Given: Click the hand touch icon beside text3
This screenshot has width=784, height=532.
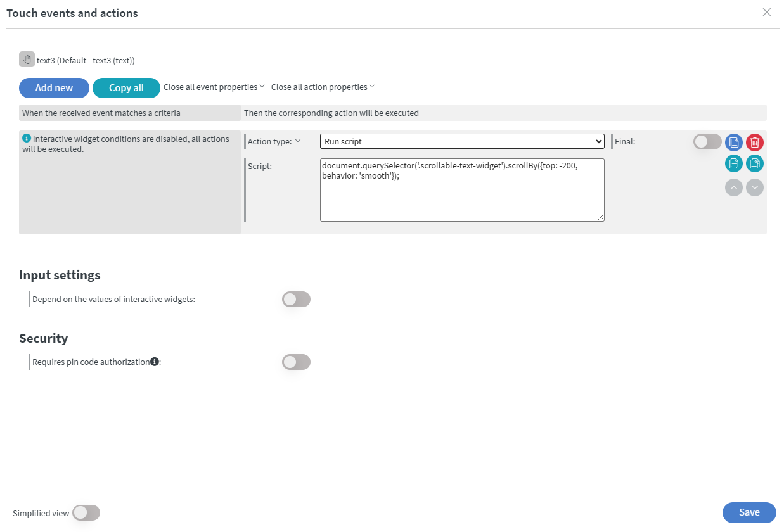Looking at the screenshot, I should 27,60.
